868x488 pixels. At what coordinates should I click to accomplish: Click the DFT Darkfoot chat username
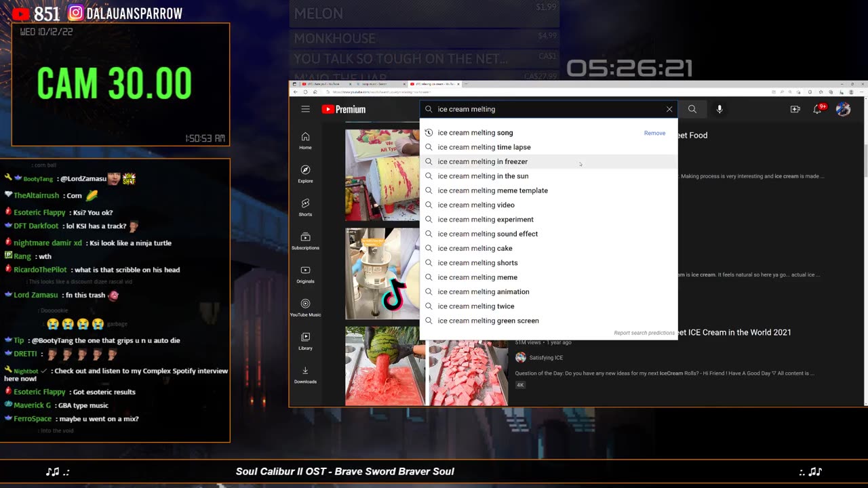point(36,226)
